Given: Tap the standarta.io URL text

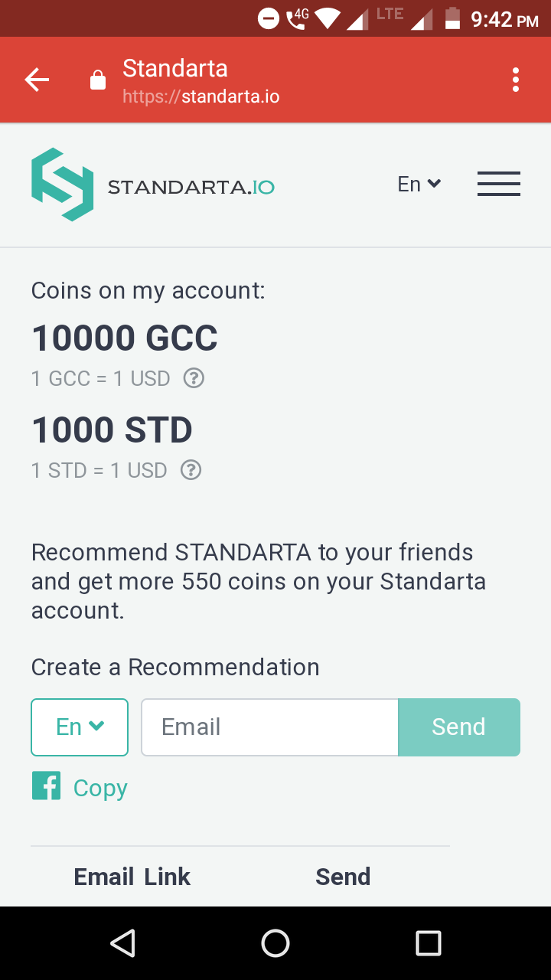Looking at the screenshot, I should [201, 97].
